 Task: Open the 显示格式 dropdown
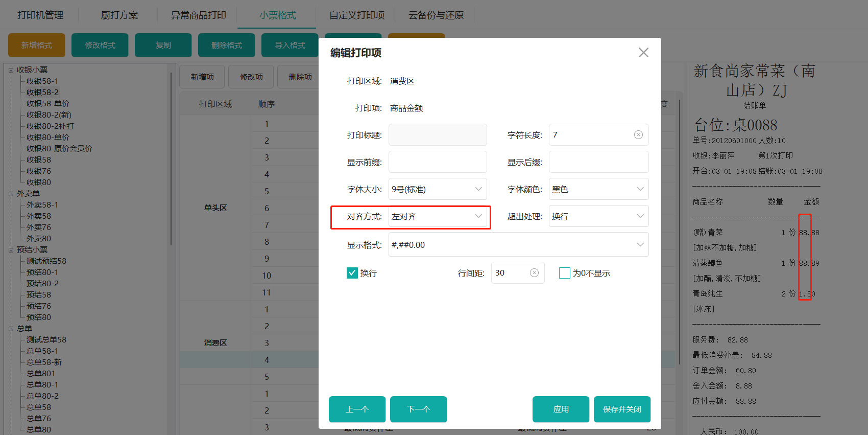tap(519, 245)
